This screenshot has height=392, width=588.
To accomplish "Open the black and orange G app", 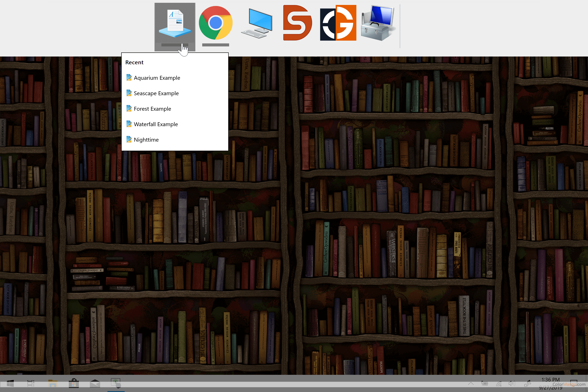I will click(338, 23).
